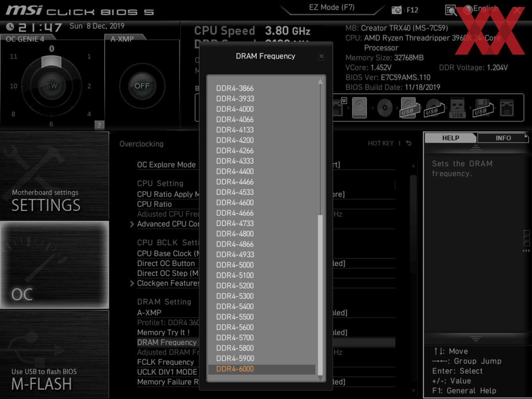Take a screenshot with the F12 camera icon

[x=396, y=10]
